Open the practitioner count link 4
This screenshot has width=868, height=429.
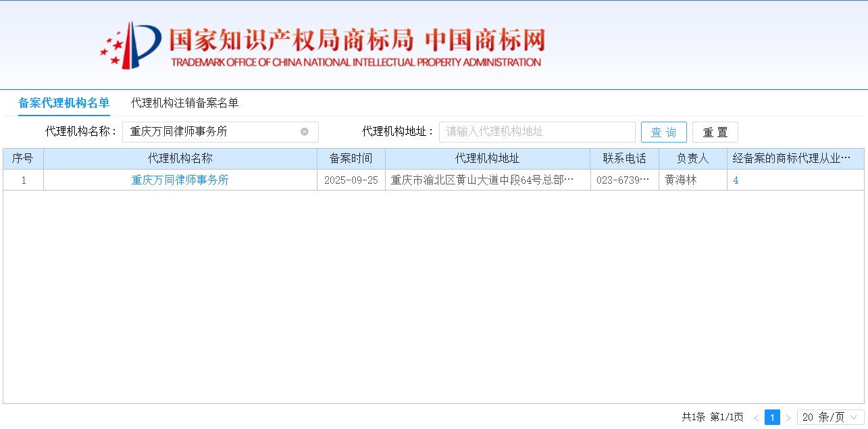[736, 180]
